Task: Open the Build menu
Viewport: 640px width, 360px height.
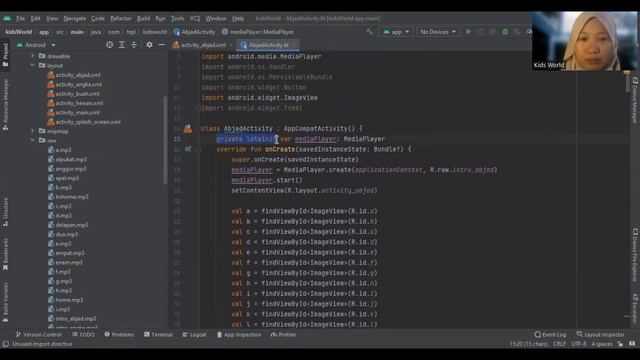Action: [x=143, y=18]
